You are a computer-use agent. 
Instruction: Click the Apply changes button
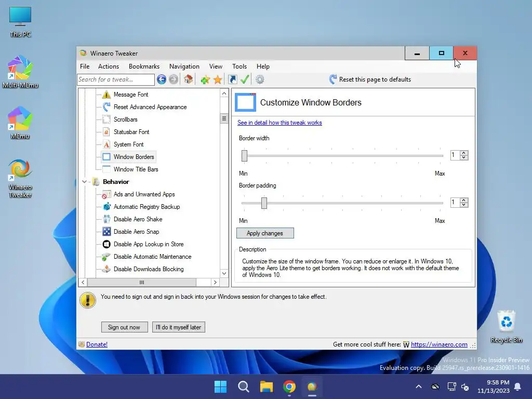pyautogui.click(x=265, y=233)
